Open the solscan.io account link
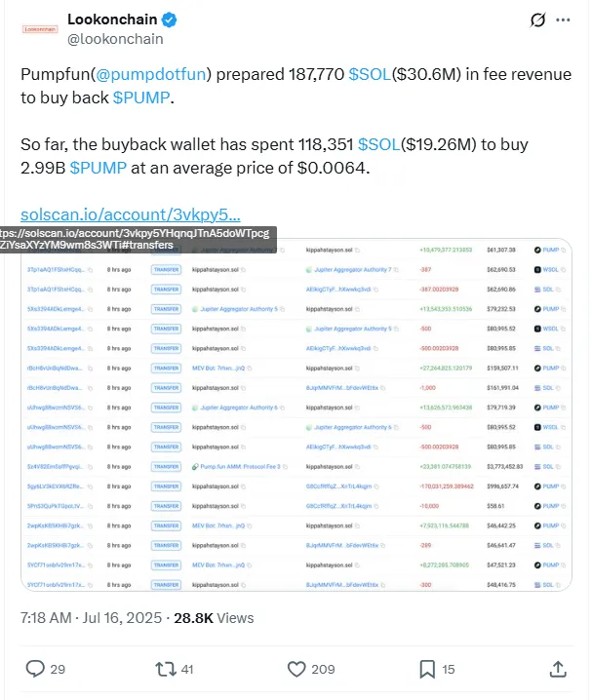Screen dimensions: 592x700 [131, 214]
